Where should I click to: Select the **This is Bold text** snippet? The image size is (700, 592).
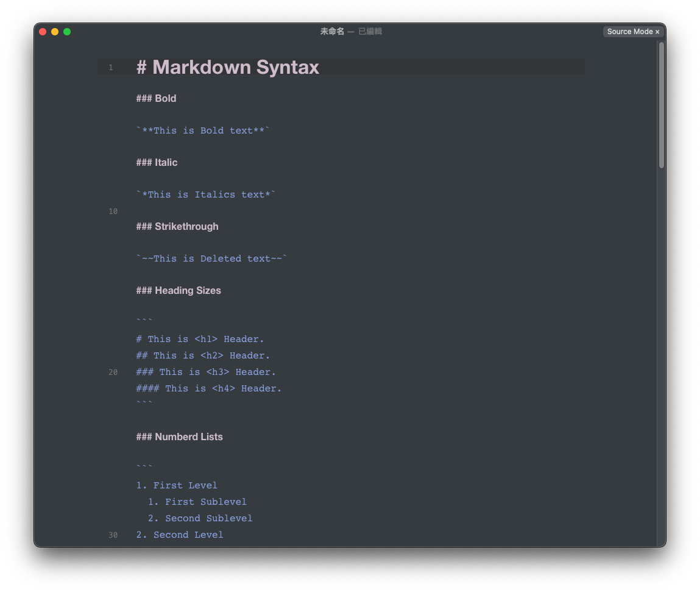(x=202, y=130)
